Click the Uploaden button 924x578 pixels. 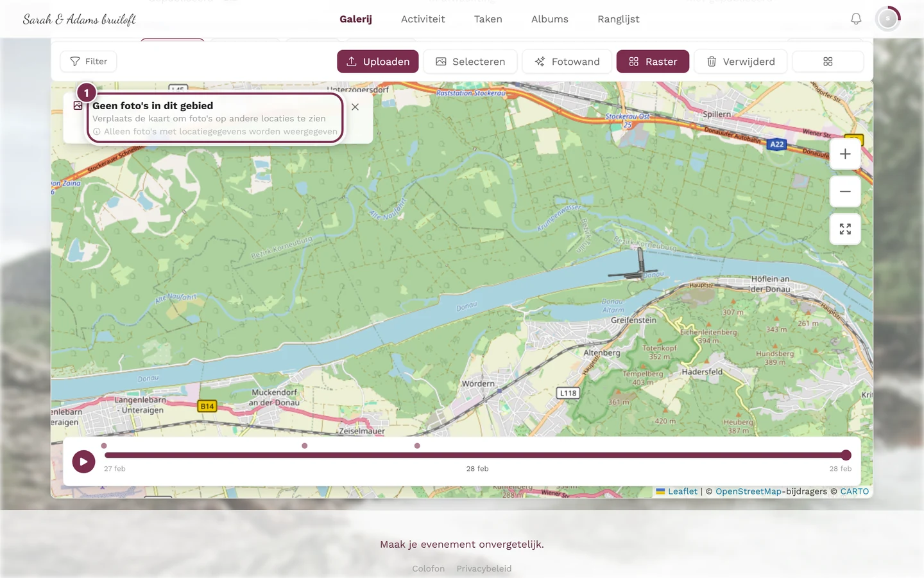[378, 62]
